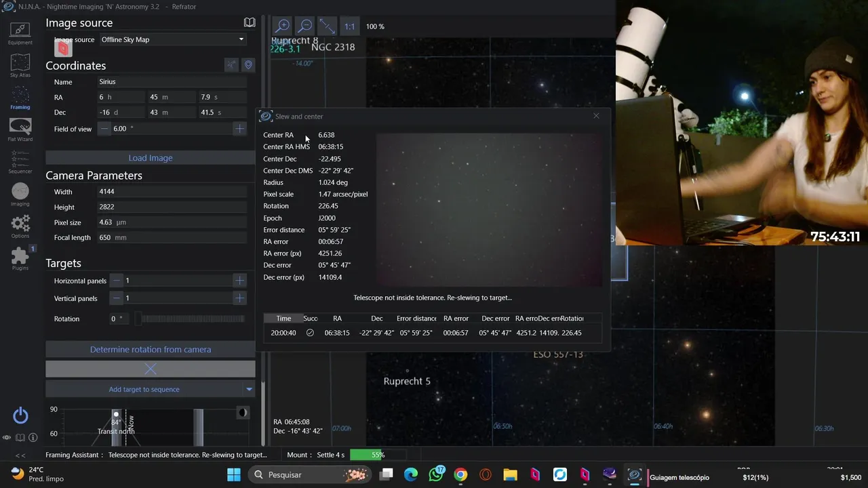The width and height of the screenshot is (868, 488).
Task: Click the blue power icon in sidebar
Action: coord(20,415)
